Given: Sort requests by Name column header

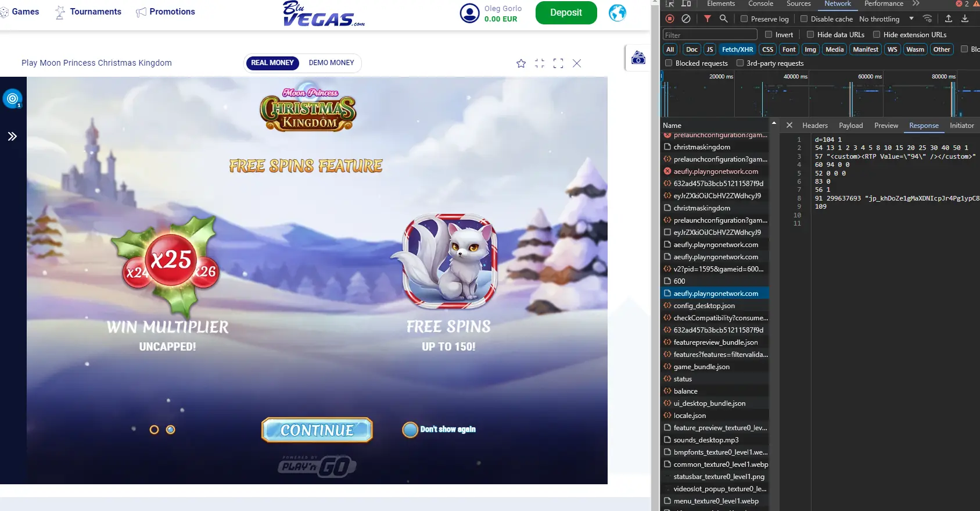Looking at the screenshot, I should pyautogui.click(x=716, y=126).
